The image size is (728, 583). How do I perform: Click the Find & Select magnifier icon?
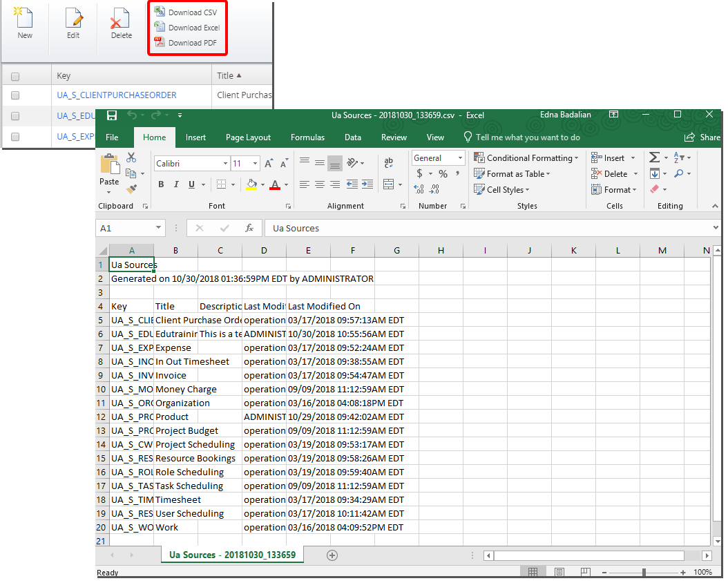[679, 173]
